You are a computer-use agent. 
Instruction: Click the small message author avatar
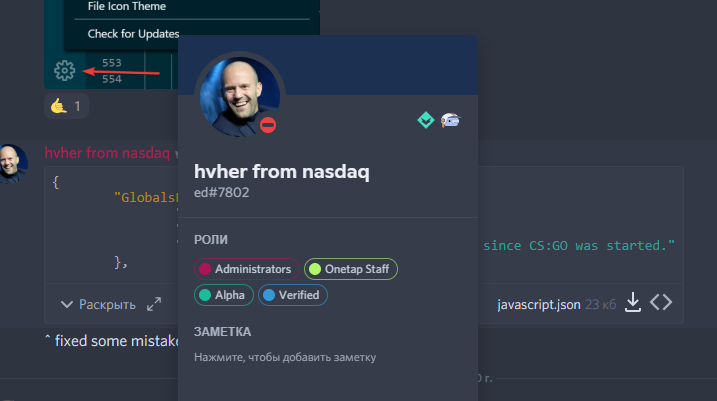click(13, 163)
